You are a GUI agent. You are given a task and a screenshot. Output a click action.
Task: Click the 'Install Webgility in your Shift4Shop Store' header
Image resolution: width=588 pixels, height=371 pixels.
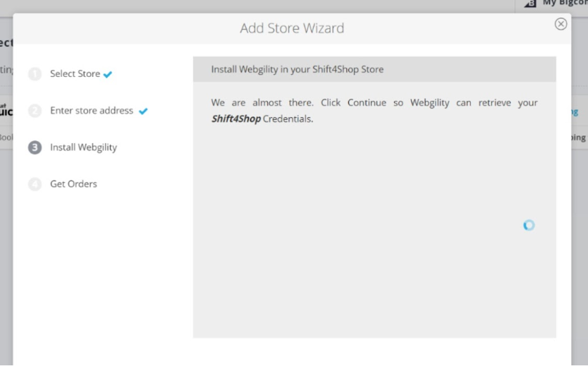(374, 69)
